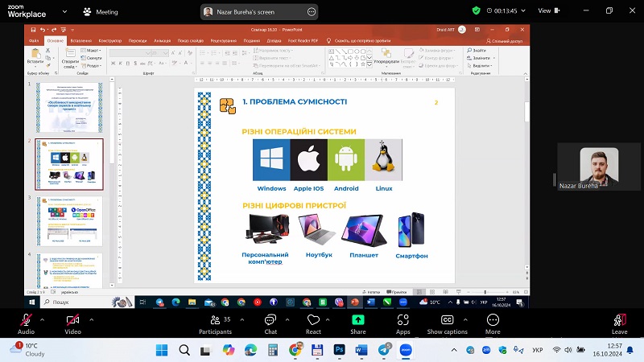Click Спільний доступ share button
This screenshot has height=362, width=644.
point(505,41)
